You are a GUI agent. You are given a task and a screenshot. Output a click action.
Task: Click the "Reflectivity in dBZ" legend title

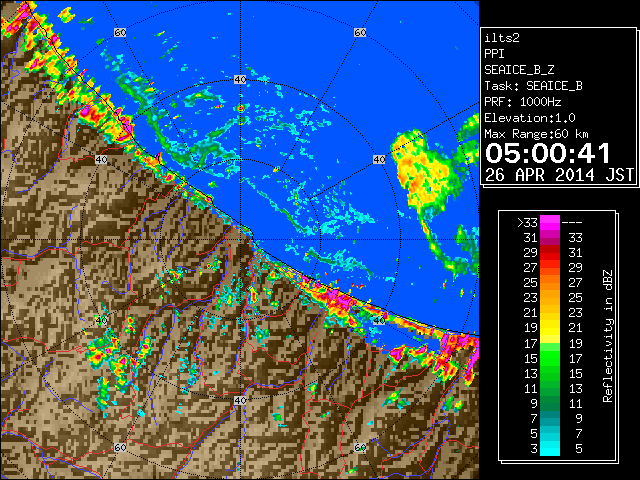[607, 336]
